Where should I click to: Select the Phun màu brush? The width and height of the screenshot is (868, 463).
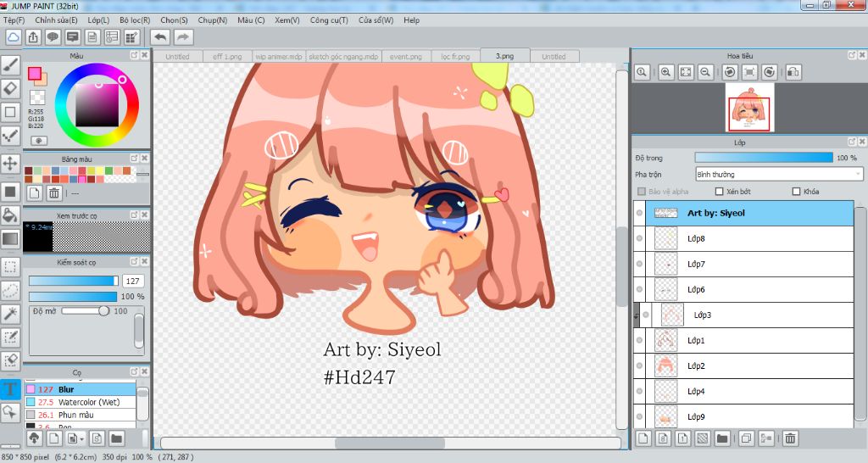[81, 415]
